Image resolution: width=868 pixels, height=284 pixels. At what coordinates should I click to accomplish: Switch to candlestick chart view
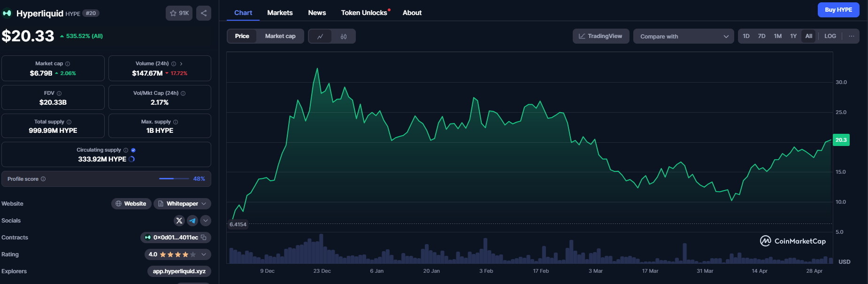344,36
